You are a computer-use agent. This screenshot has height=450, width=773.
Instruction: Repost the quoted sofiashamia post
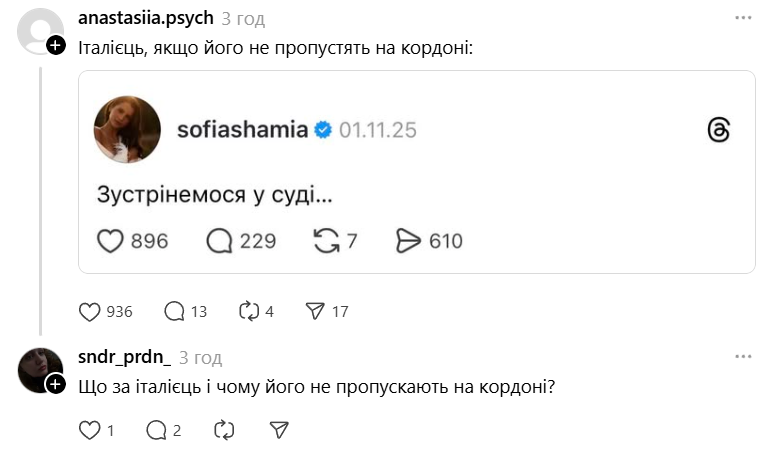tap(326, 240)
